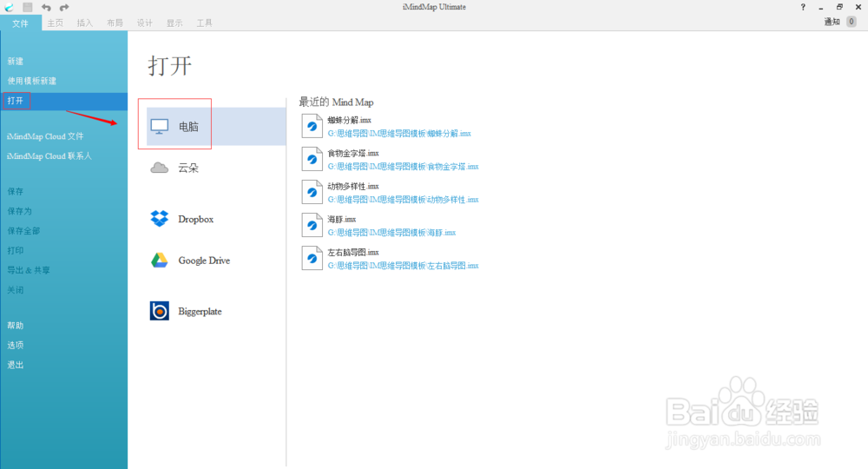Click file icon beside 海豚.imx
The height and width of the screenshot is (469, 868).
(x=312, y=225)
